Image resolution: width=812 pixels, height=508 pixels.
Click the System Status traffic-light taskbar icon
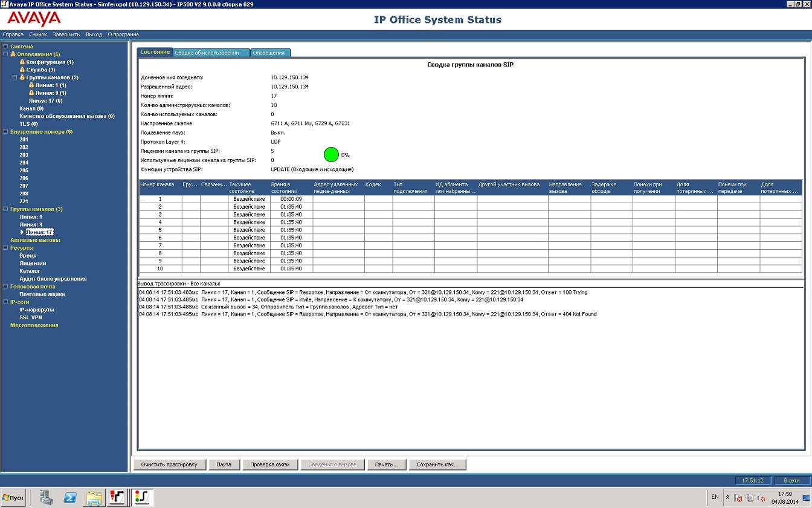tap(142, 497)
